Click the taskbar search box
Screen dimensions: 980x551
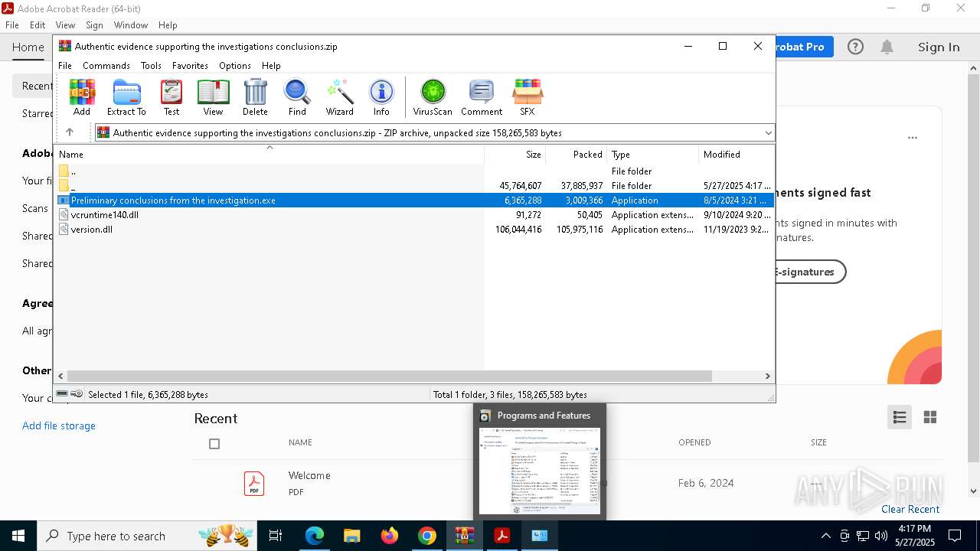pos(148,536)
